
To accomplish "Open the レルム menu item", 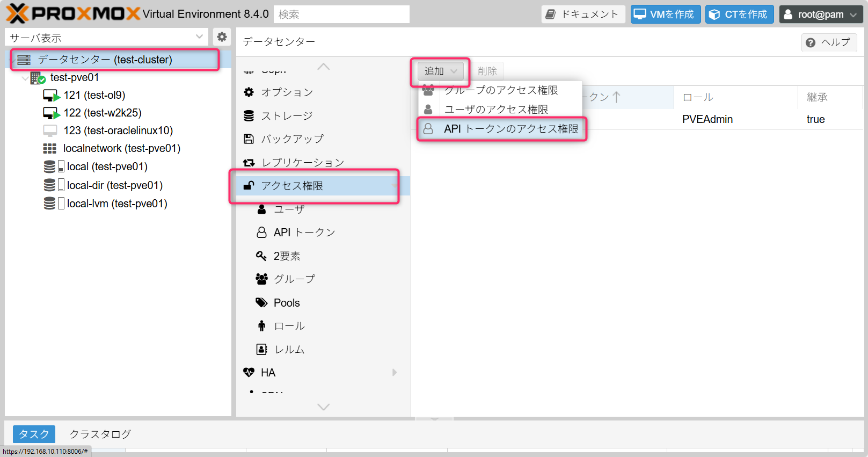I will (323, 350).
